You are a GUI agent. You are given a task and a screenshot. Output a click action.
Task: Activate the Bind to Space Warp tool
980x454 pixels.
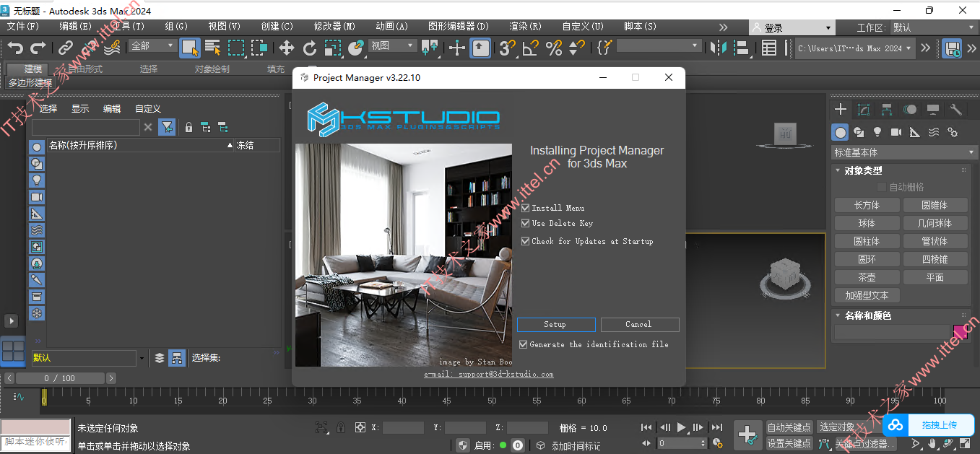pos(111,48)
